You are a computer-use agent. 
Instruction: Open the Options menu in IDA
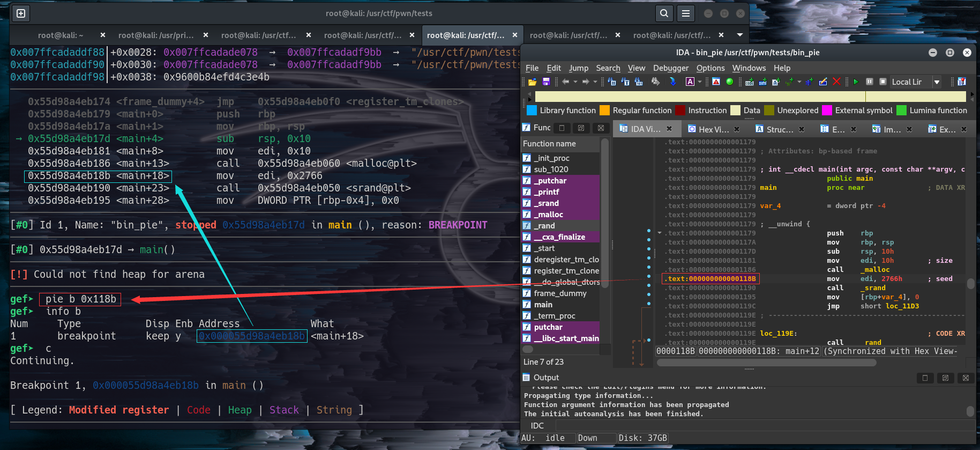[710, 68]
